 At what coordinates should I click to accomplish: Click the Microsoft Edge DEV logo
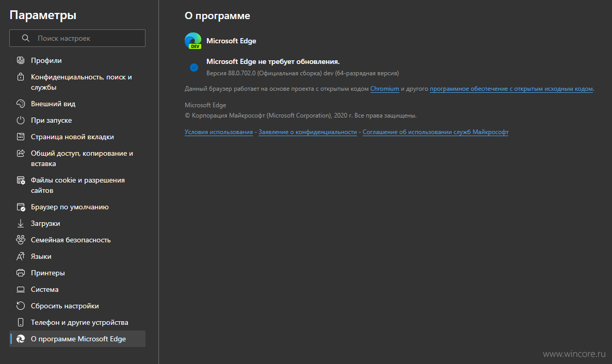193,41
